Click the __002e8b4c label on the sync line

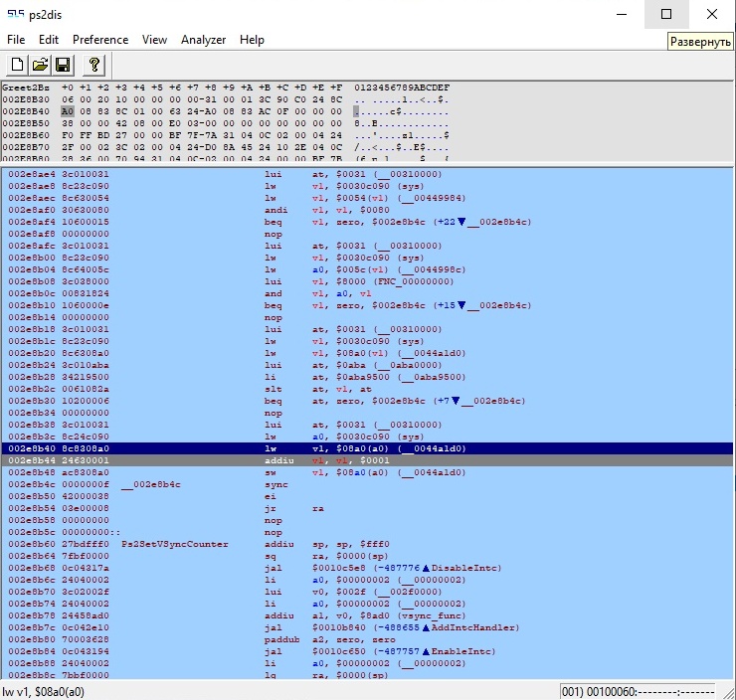point(150,484)
